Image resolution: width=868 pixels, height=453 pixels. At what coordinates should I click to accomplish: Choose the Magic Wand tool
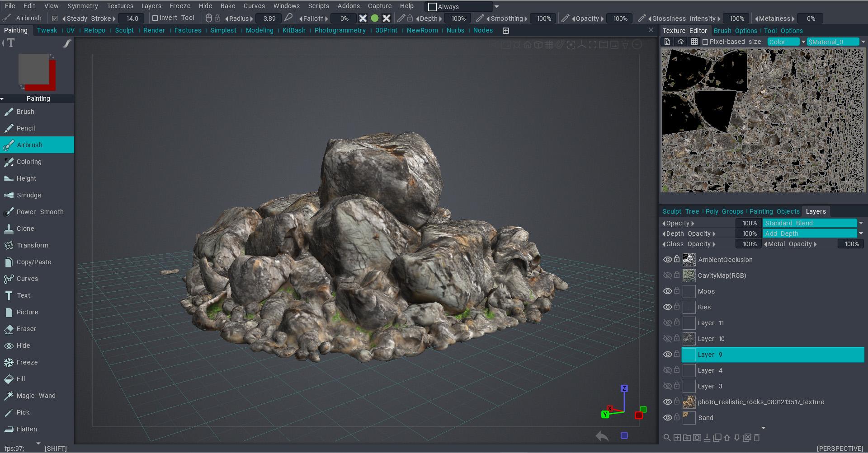pos(36,396)
